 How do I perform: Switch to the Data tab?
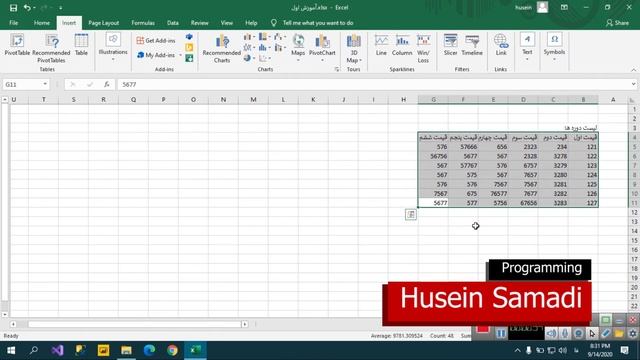coord(173,23)
